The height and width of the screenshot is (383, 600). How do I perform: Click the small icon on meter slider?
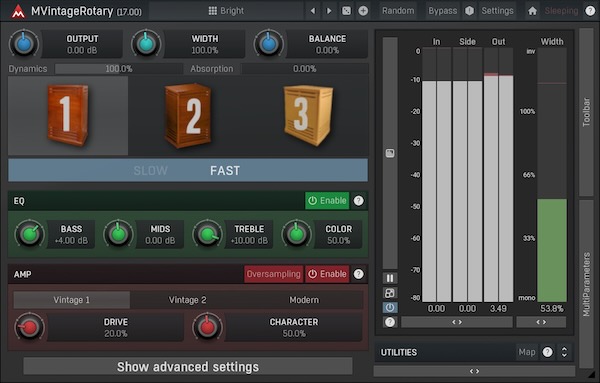point(390,153)
